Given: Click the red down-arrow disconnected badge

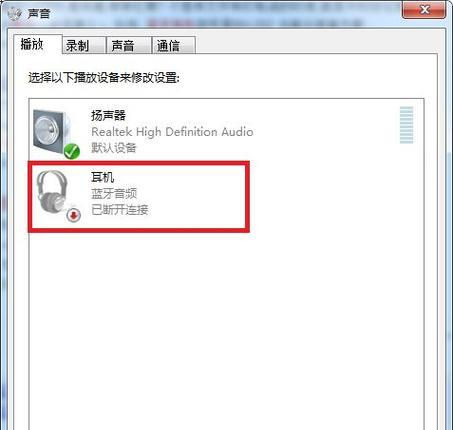Looking at the screenshot, I should (x=73, y=215).
